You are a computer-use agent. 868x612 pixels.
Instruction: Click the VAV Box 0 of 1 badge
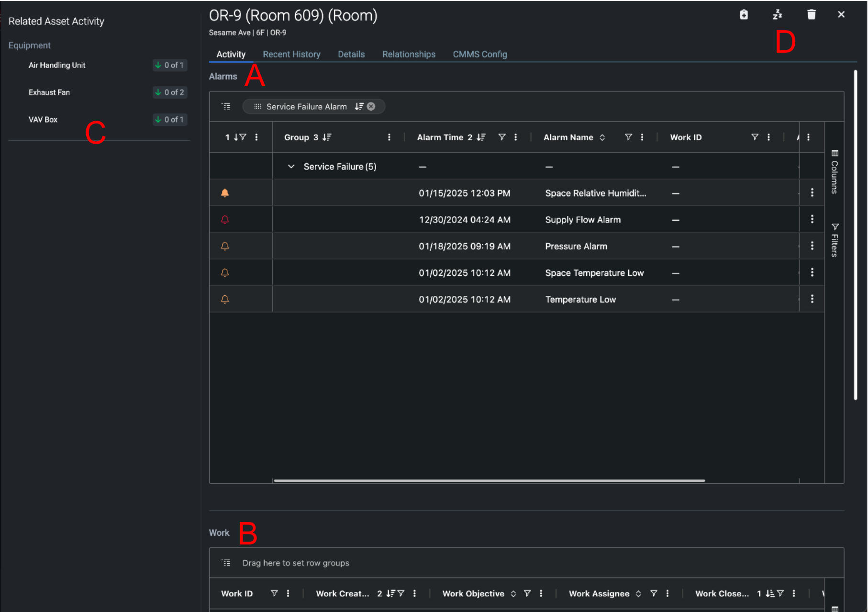(x=170, y=120)
